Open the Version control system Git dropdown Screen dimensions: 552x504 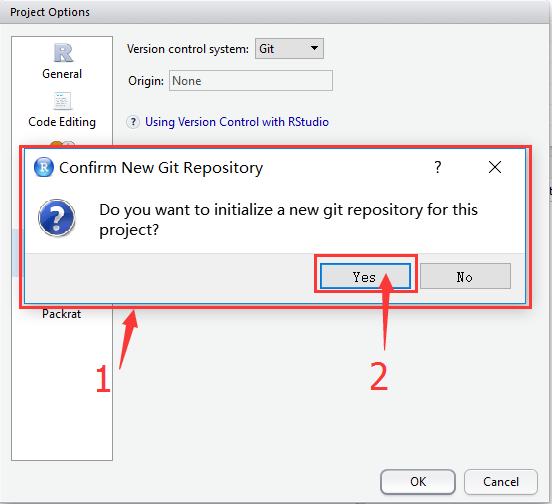point(289,49)
